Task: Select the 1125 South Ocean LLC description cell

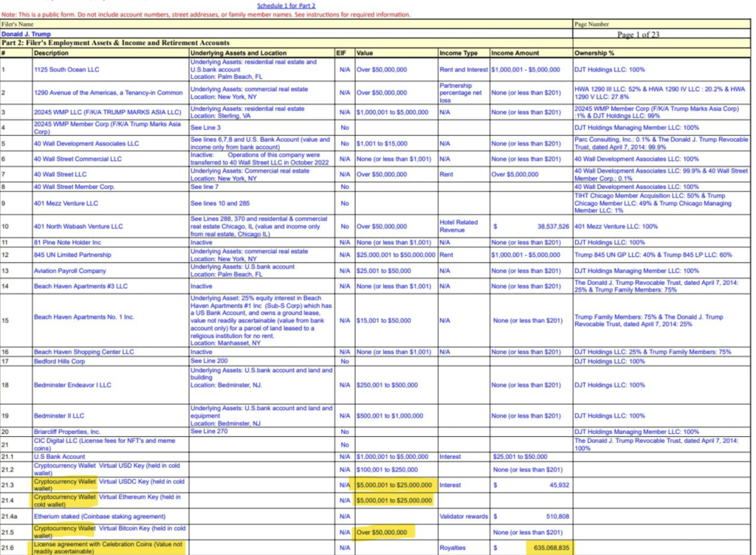Action: (x=66, y=69)
